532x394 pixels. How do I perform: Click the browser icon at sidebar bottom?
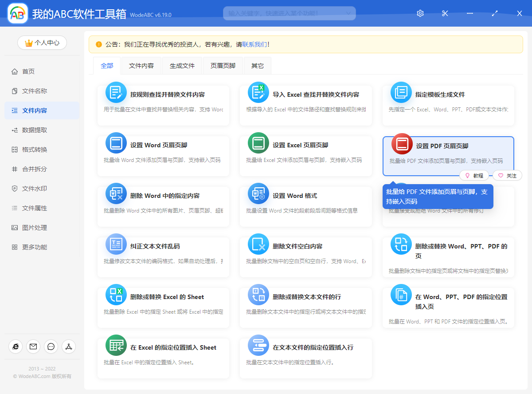(16, 347)
